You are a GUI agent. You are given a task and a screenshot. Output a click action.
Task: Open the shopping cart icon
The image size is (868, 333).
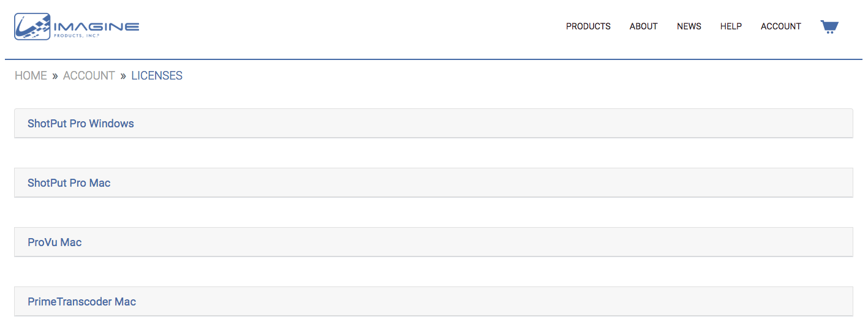click(x=829, y=26)
